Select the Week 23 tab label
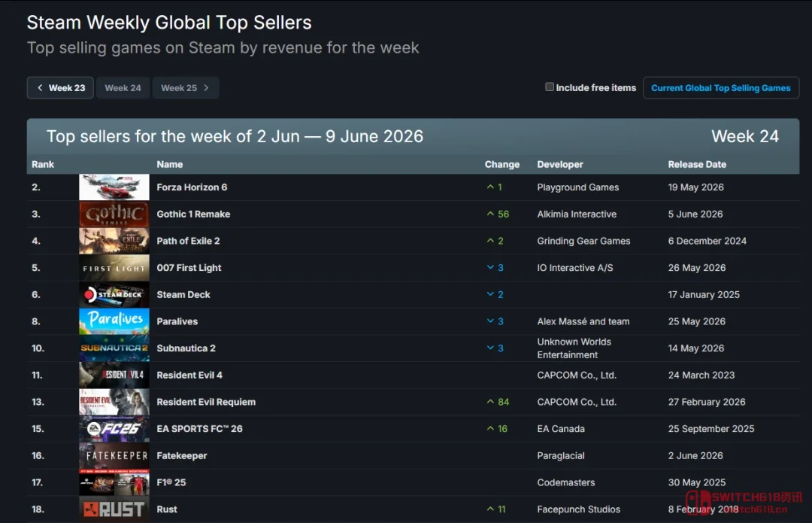812x523 pixels. [x=67, y=87]
